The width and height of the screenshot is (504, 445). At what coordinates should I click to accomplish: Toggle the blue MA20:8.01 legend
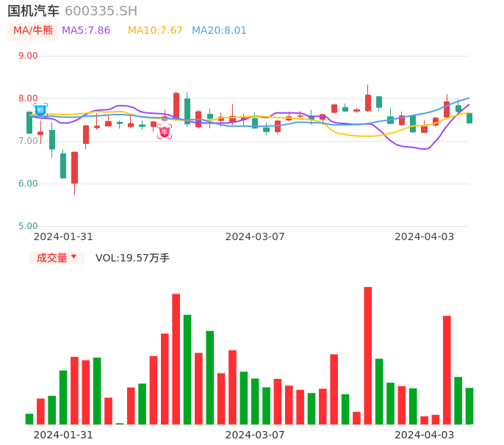pos(219,31)
